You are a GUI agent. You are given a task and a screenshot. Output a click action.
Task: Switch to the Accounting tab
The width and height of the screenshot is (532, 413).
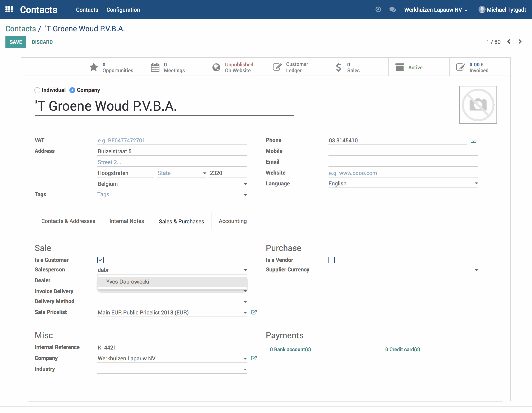(x=232, y=221)
